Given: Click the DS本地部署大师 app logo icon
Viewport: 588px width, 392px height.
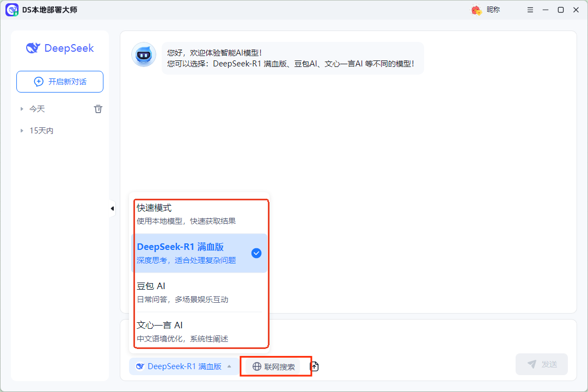Looking at the screenshot, I should point(12,10).
